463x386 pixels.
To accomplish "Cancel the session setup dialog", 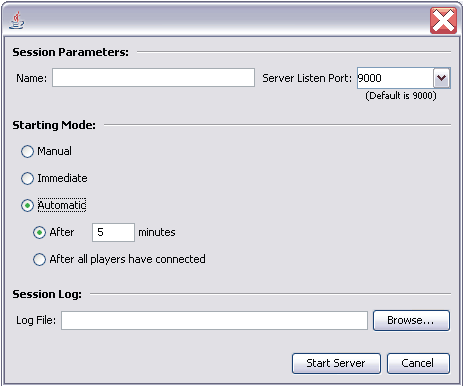I will (418, 363).
